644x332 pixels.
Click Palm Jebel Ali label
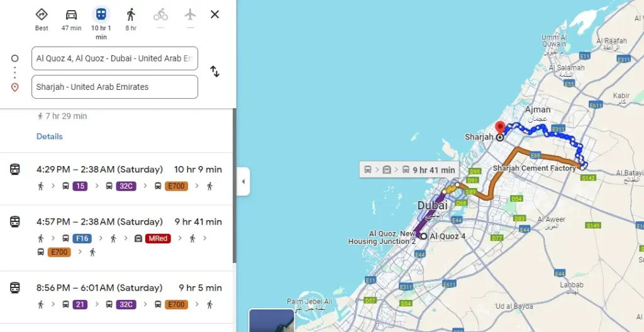point(309,302)
